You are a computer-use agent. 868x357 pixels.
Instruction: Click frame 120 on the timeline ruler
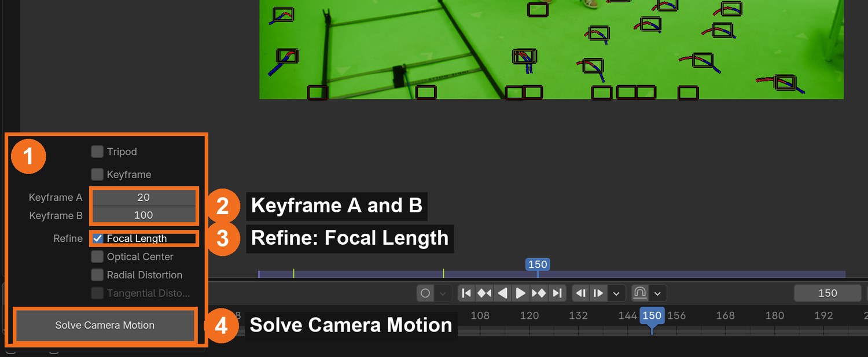pos(529,315)
